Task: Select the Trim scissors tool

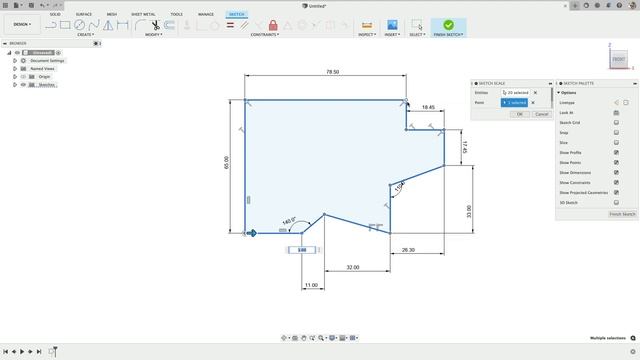Action: [156, 25]
